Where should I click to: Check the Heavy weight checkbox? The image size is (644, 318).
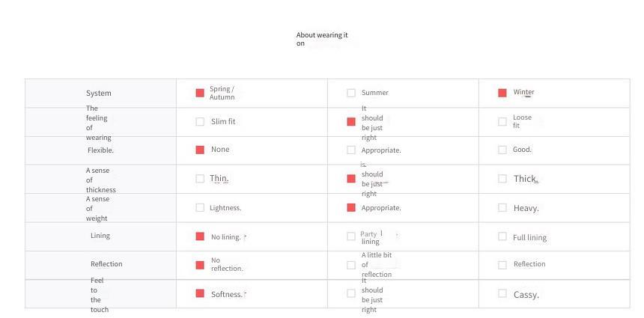click(x=502, y=207)
